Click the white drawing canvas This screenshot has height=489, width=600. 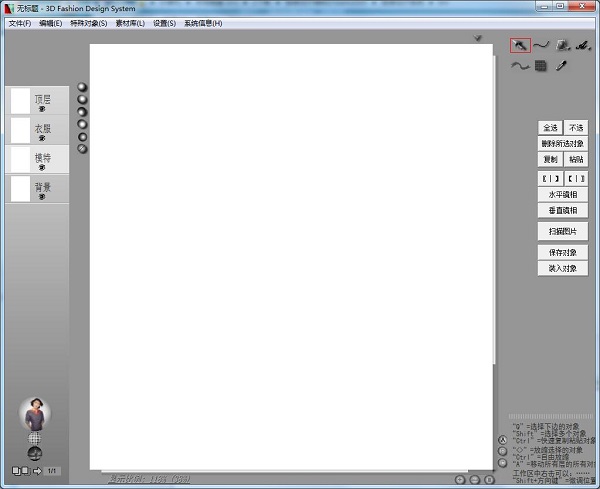tap(291, 257)
